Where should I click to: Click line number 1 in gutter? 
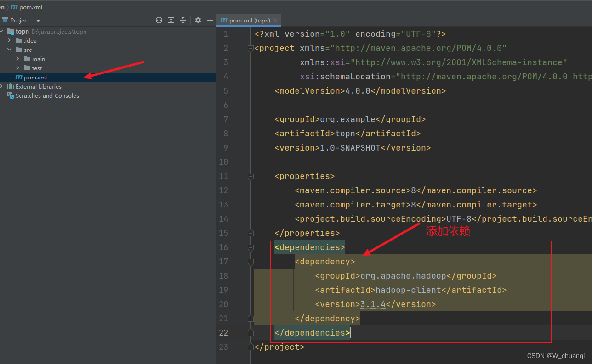click(225, 34)
